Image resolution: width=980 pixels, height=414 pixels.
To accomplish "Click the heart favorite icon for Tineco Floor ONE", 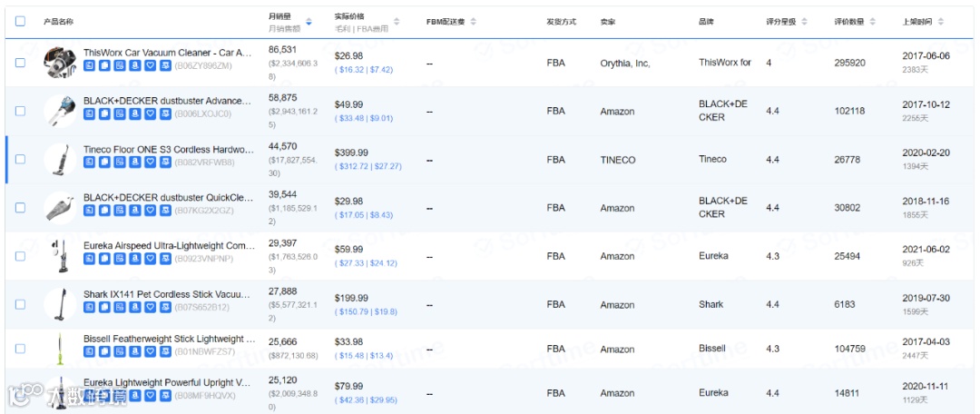I will [150, 162].
